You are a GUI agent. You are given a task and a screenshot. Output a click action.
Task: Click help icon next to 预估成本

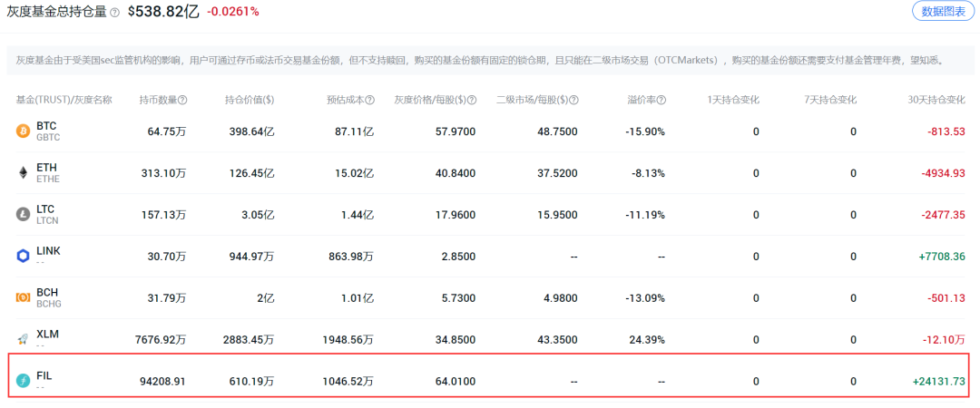click(370, 100)
